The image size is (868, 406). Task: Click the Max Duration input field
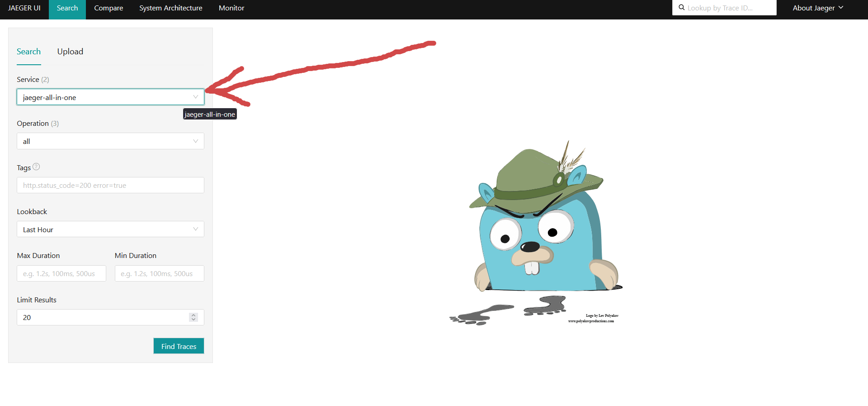[61, 273]
